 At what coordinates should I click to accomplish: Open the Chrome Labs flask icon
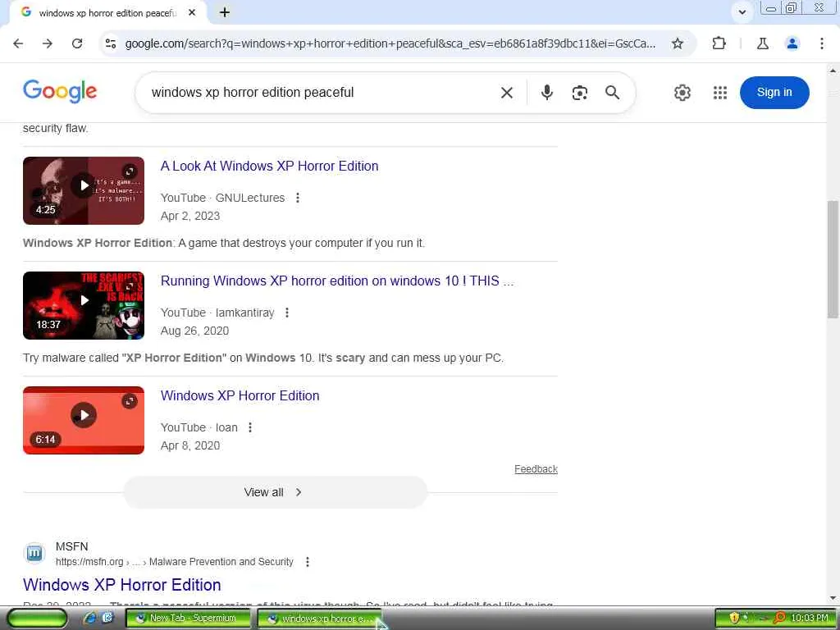click(763, 43)
